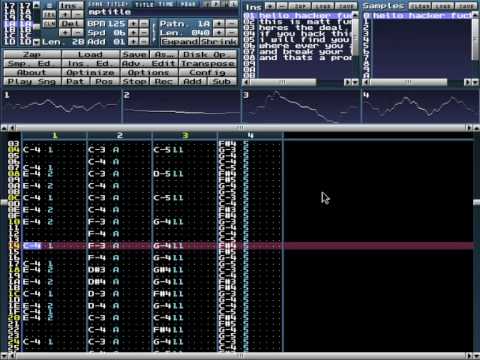Click the Add channel button
The height and width of the screenshot is (360, 480).
click(x=193, y=81)
